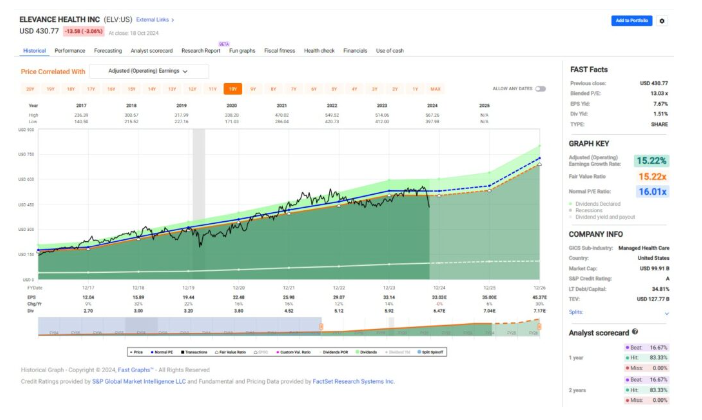The width and height of the screenshot is (702, 420).
Task: Click the blue 16.01x Normal P/E badge
Action: pos(652,192)
